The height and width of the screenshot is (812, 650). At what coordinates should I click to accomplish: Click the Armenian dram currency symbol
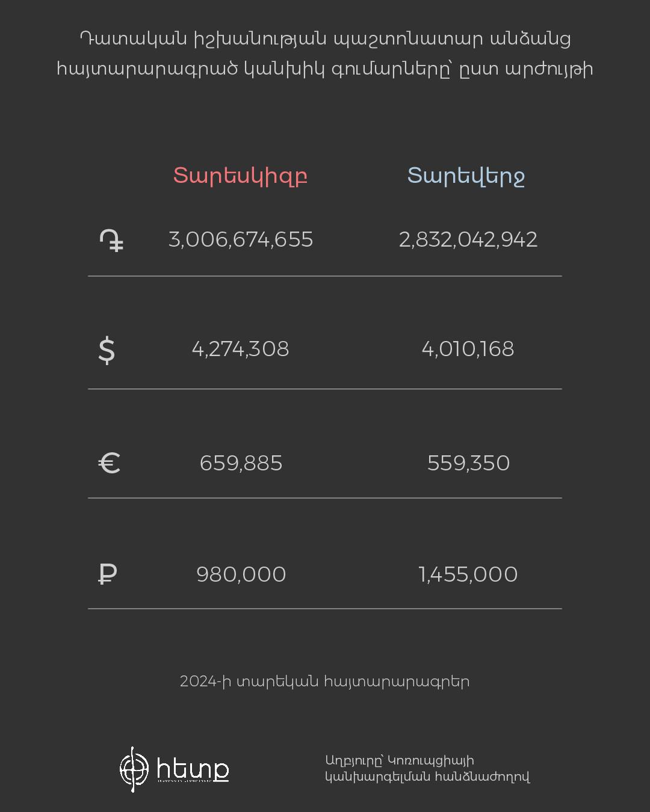[x=111, y=241]
